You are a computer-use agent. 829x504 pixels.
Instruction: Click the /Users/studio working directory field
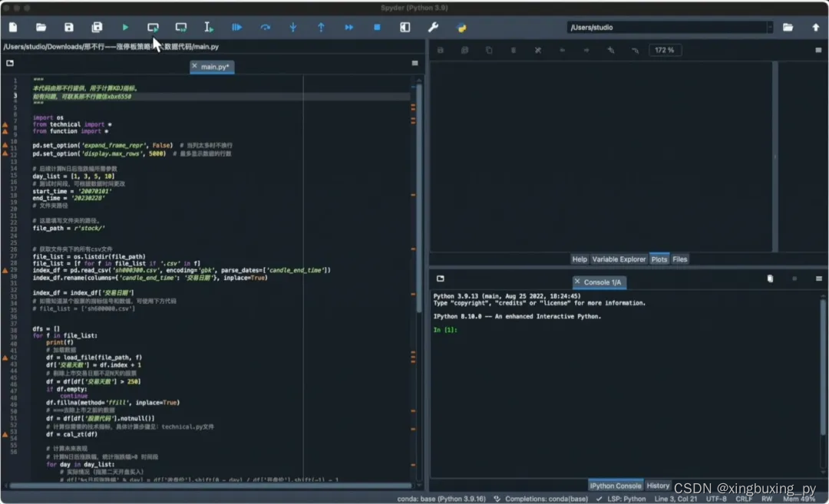[x=666, y=28]
